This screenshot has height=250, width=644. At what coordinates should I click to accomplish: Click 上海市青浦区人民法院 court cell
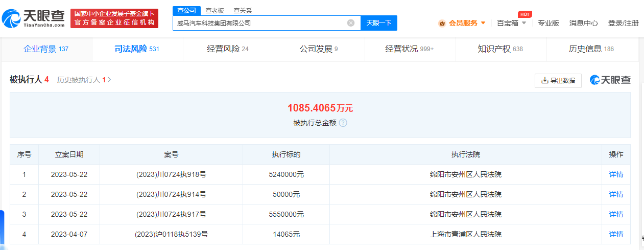coord(466,234)
